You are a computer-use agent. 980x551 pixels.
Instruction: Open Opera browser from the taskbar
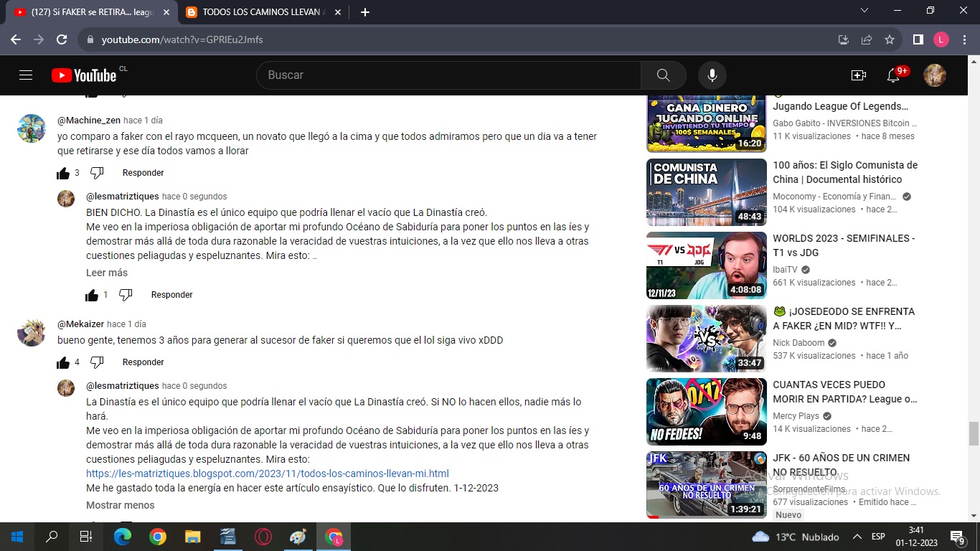tap(263, 537)
